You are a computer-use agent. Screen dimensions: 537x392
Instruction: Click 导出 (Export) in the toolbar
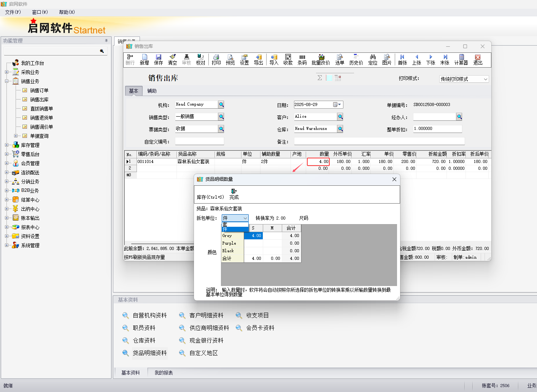pyautogui.click(x=258, y=60)
